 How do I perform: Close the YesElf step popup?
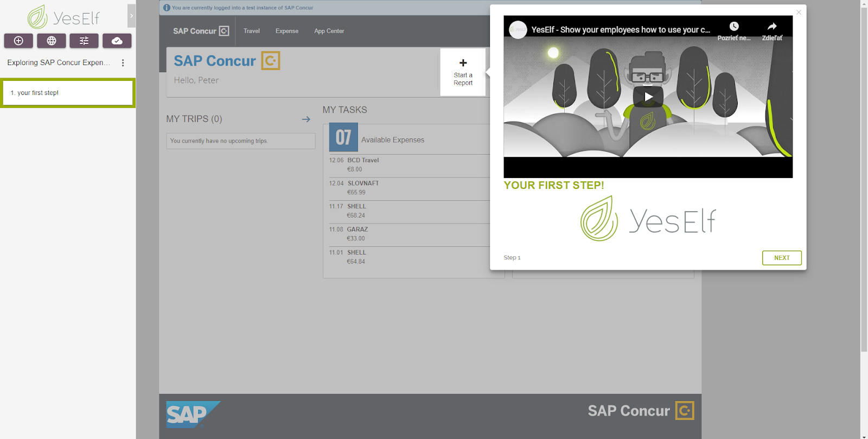point(799,12)
